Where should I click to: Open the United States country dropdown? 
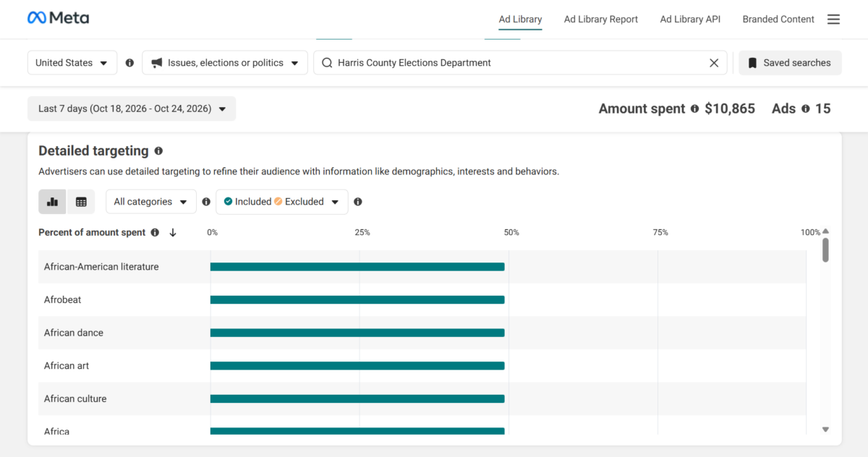(72, 63)
